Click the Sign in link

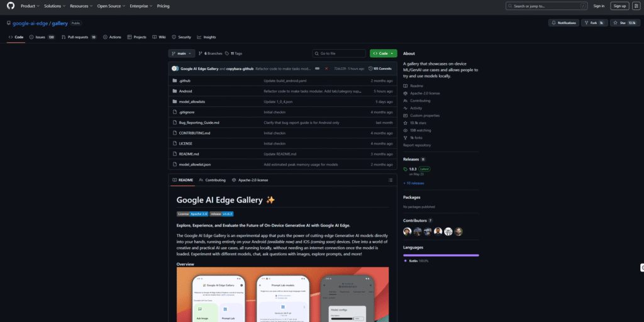coord(599,6)
